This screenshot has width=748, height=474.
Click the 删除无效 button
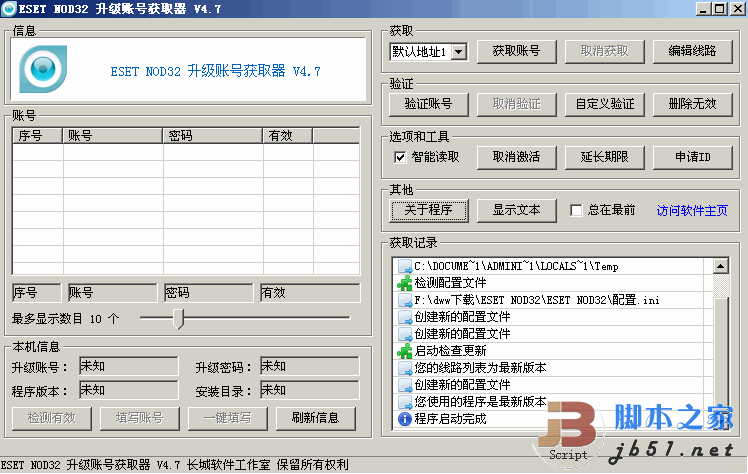tap(693, 104)
